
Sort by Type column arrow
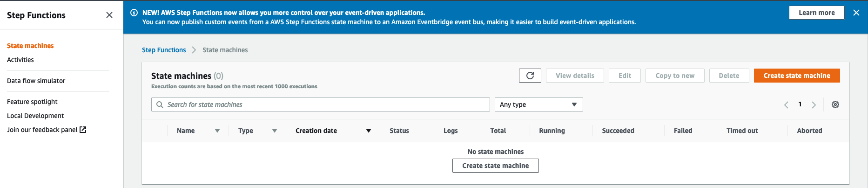coord(275,131)
